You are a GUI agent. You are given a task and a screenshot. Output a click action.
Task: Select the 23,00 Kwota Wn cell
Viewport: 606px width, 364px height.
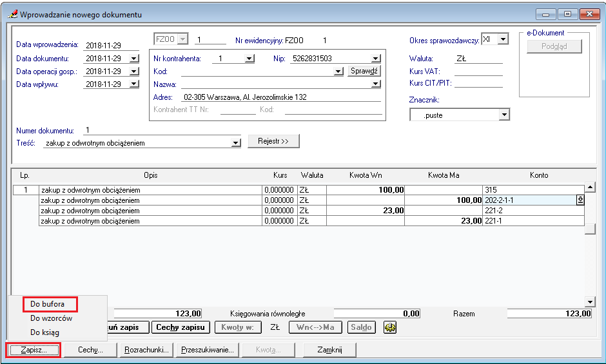point(366,211)
